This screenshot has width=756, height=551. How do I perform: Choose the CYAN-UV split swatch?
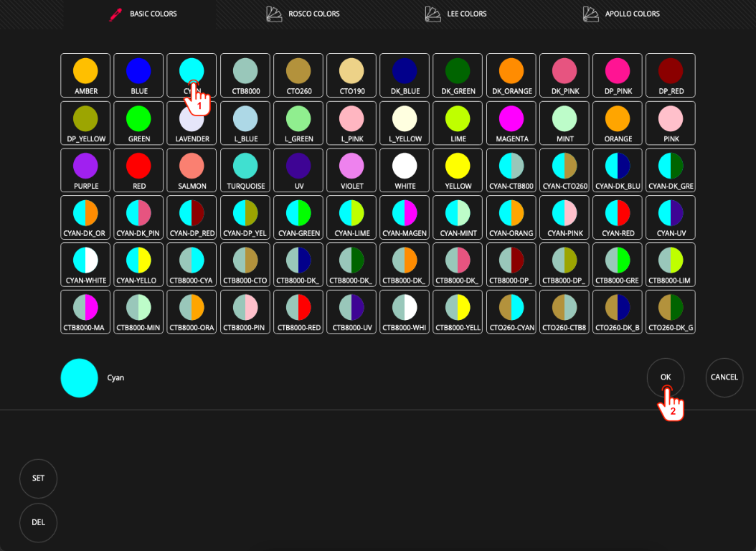pos(670,217)
